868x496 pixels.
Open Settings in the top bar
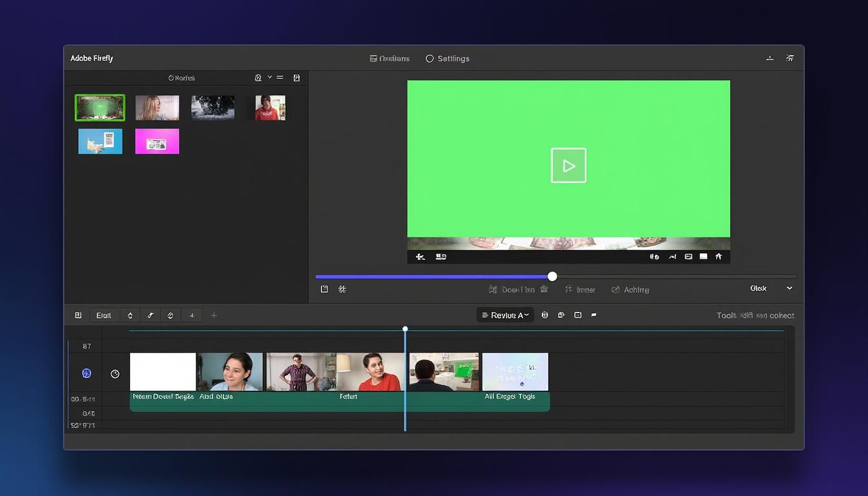tap(448, 59)
